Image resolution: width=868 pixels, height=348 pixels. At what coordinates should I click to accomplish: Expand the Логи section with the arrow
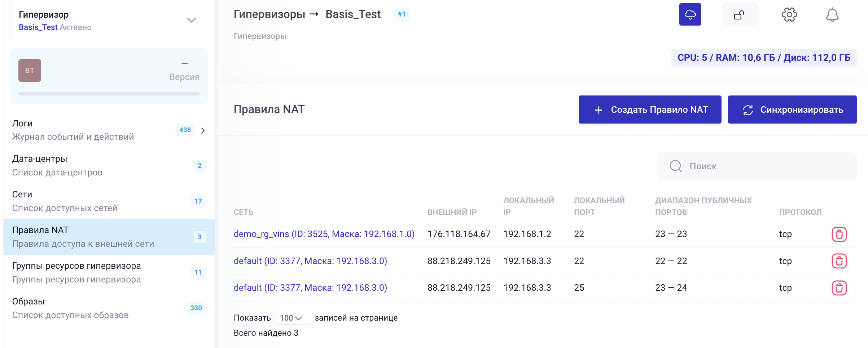(203, 130)
